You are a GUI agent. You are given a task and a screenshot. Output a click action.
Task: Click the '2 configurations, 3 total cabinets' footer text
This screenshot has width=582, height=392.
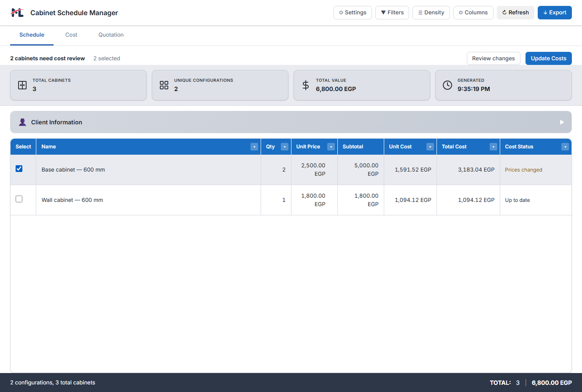pos(53,383)
